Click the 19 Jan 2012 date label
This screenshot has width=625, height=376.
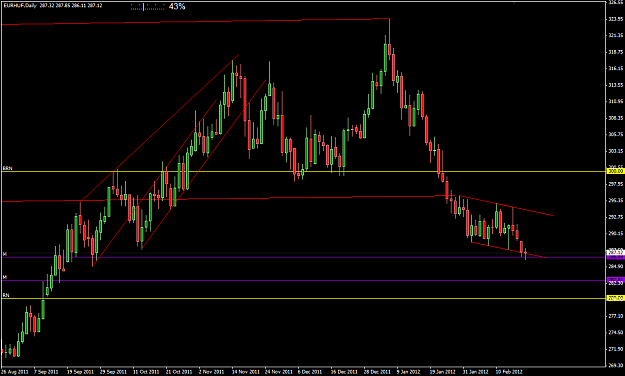[443, 372]
